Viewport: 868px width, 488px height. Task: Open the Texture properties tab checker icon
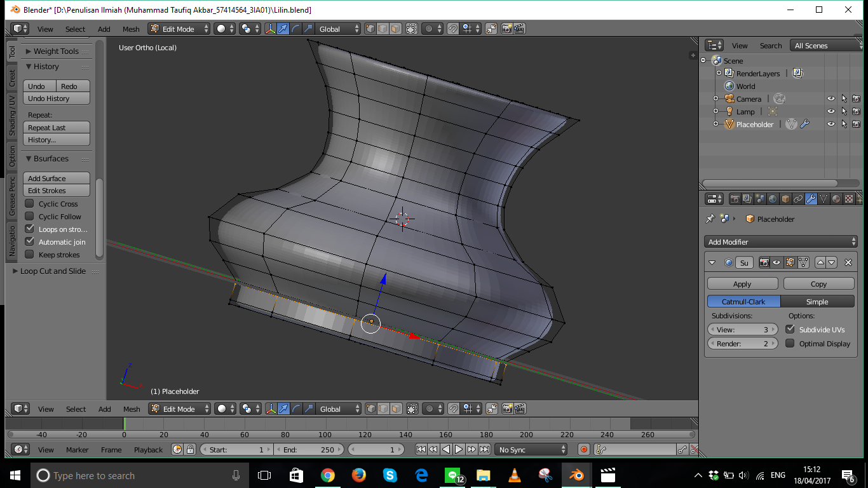pyautogui.click(x=849, y=199)
